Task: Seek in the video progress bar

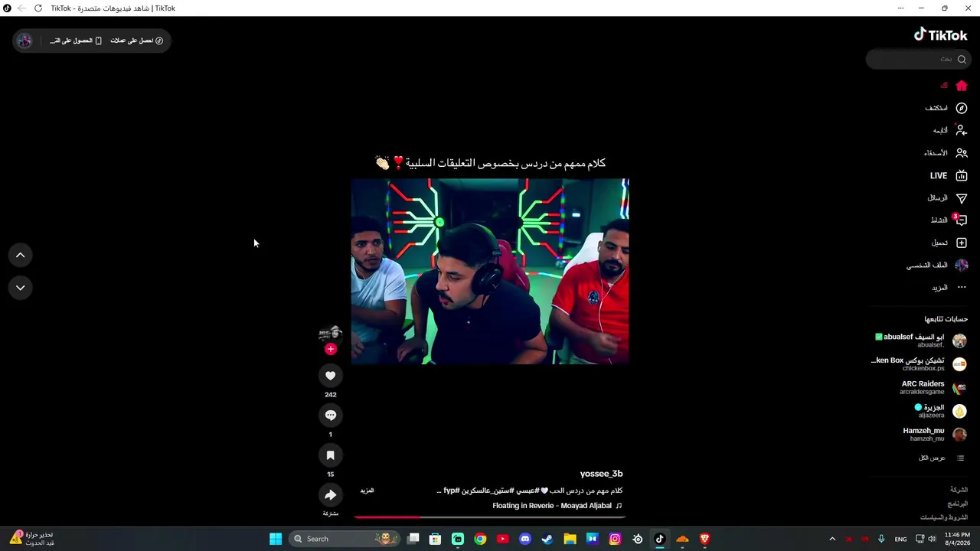Action: click(x=490, y=517)
